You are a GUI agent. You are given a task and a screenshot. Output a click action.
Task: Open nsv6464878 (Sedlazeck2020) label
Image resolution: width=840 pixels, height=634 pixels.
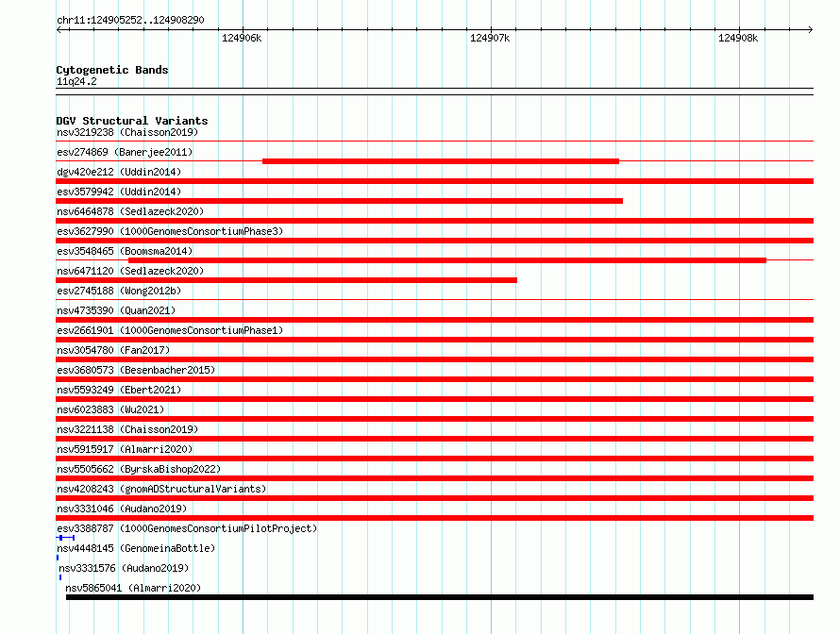[x=130, y=211]
